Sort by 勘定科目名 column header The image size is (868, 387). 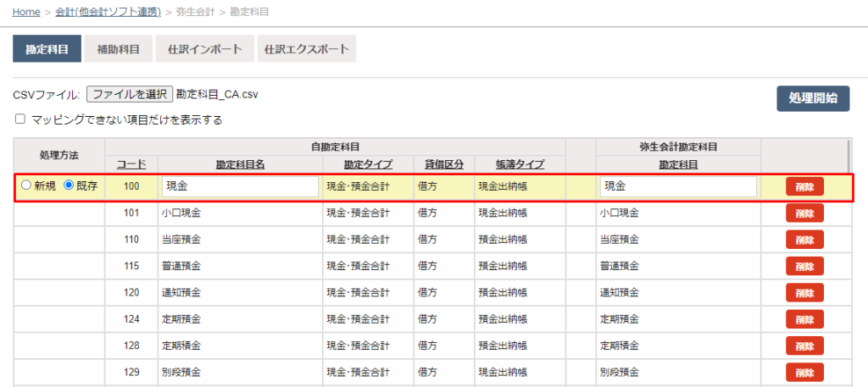pyautogui.click(x=240, y=164)
